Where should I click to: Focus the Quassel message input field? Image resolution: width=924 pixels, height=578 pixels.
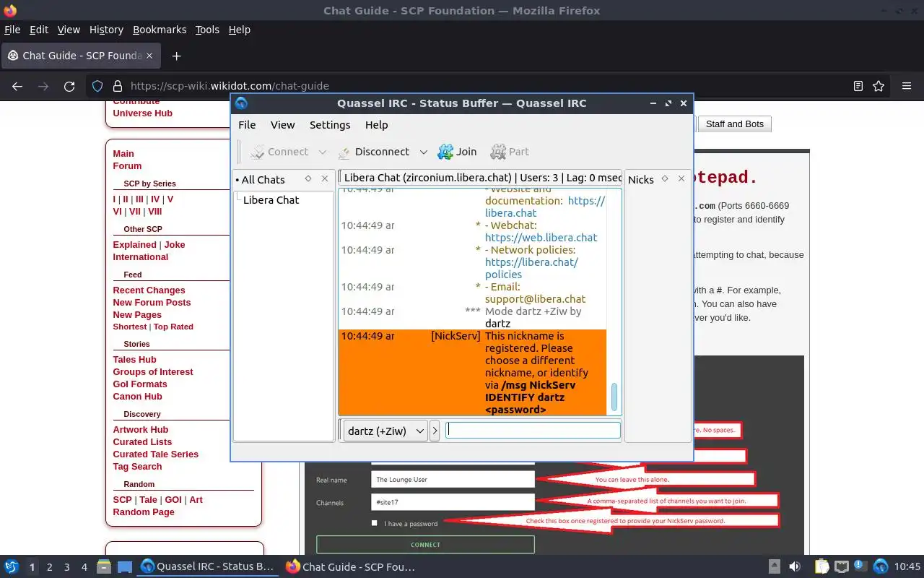click(533, 430)
